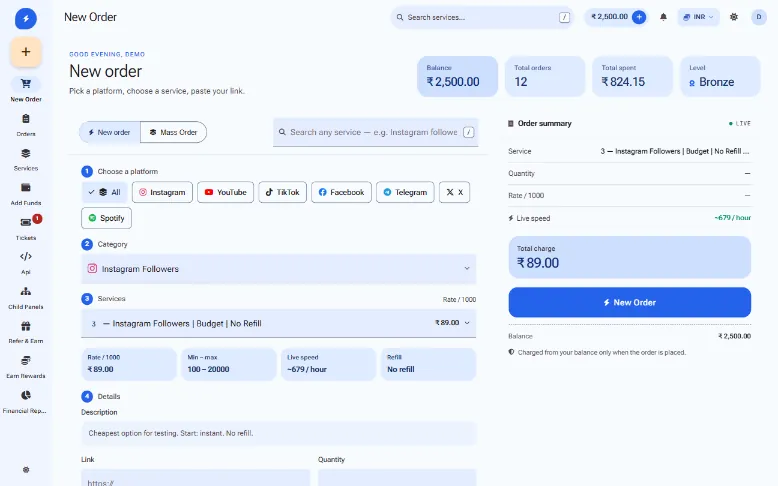Screen dimensions: 778x486
Task: Open the INR currency dropdown
Action: pos(699,17)
